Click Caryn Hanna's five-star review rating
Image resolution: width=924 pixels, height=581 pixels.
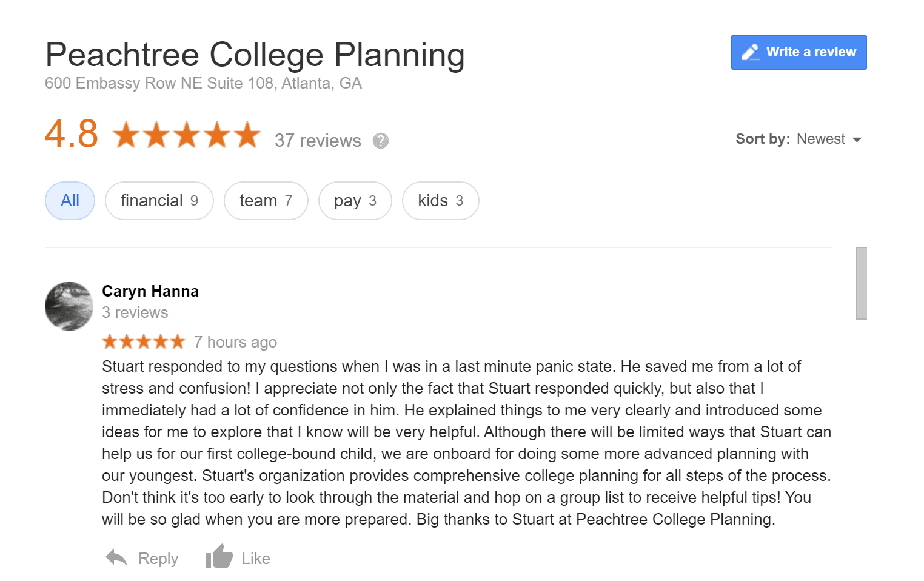[144, 342]
